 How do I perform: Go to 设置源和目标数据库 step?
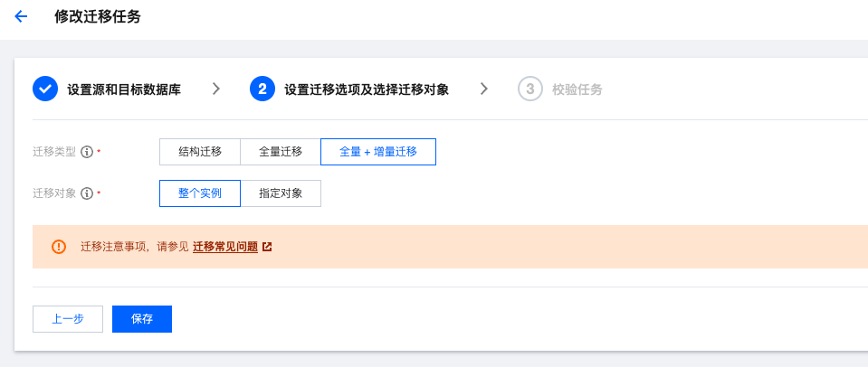click(x=124, y=89)
